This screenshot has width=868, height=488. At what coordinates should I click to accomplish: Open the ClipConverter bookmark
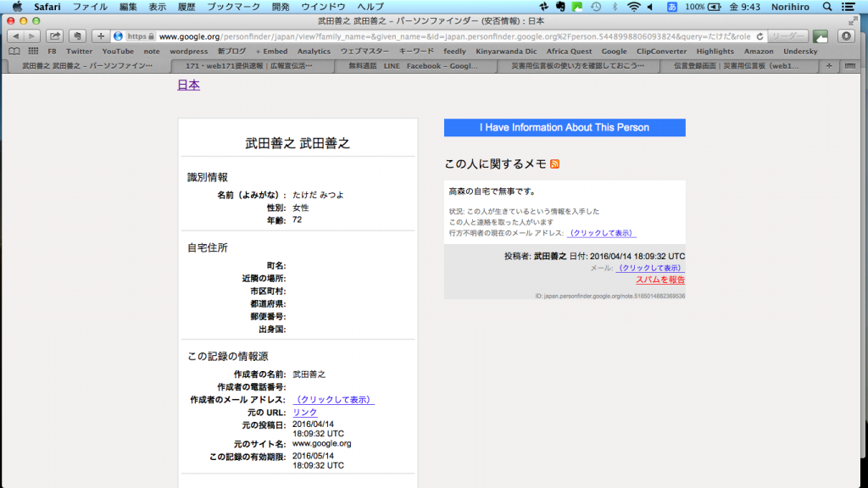pyautogui.click(x=661, y=52)
